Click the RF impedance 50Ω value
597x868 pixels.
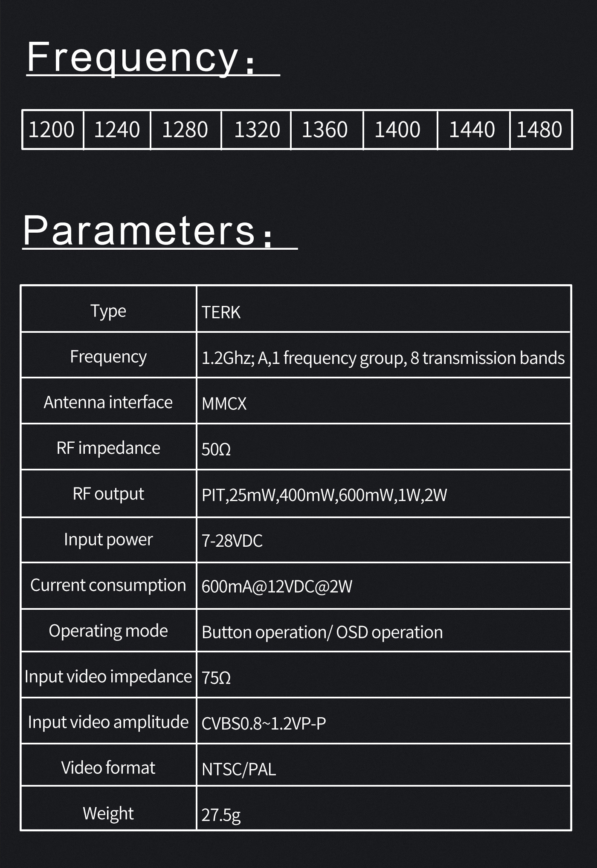216,450
